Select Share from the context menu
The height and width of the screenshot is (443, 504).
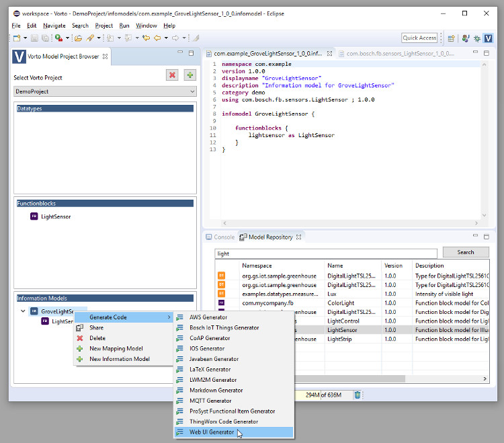(x=124, y=327)
